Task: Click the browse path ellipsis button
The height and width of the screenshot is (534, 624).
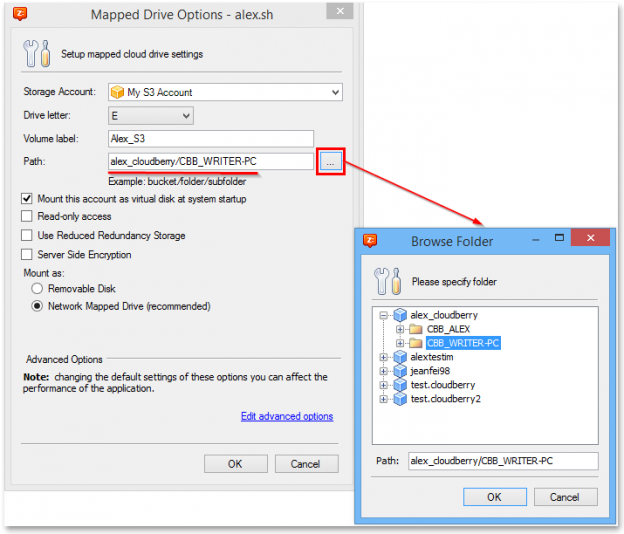Action: click(x=331, y=161)
